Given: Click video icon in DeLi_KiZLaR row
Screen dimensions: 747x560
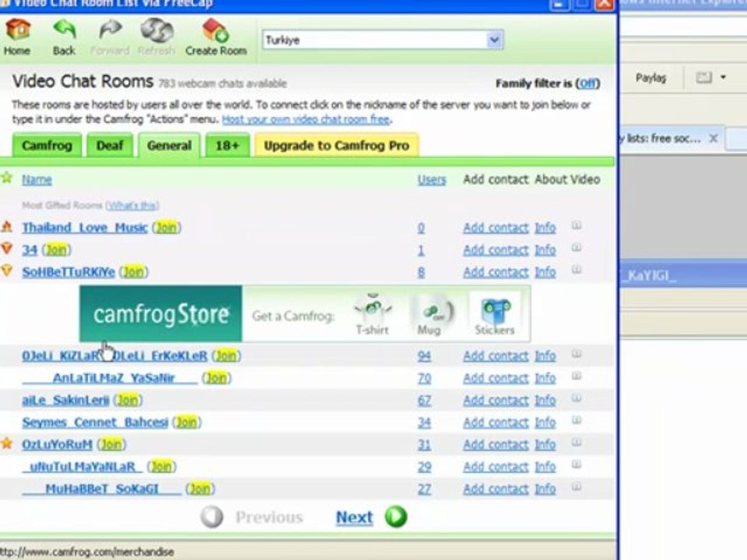Looking at the screenshot, I should point(577,354).
